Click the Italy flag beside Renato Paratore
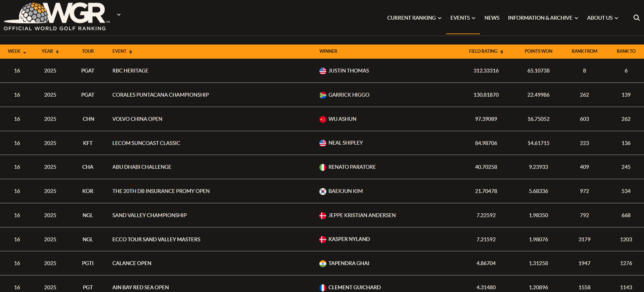The image size is (644, 292). pos(323,167)
